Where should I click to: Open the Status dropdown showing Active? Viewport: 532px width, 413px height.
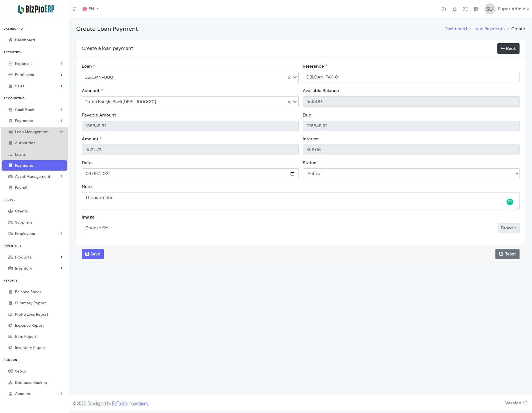pos(411,174)
